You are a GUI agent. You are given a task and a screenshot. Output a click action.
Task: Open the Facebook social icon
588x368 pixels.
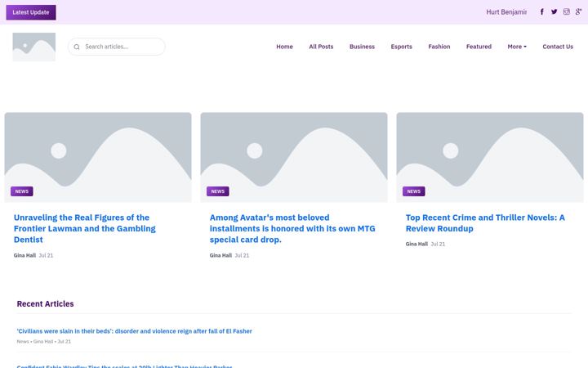(542, 12)
